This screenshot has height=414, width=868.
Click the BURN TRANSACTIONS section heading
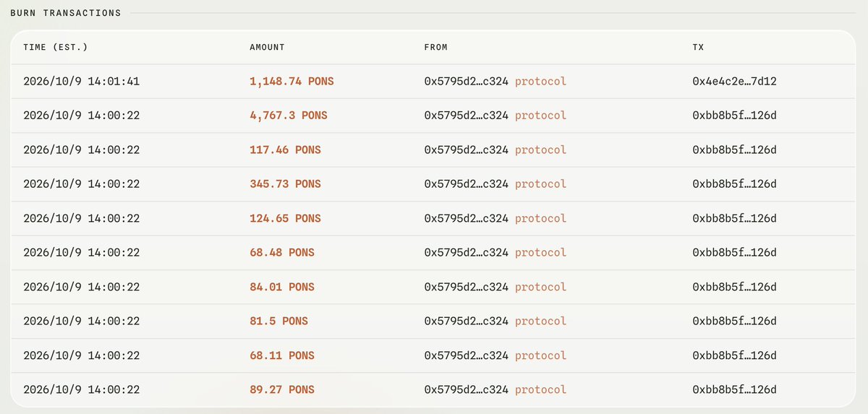point(66,13)
